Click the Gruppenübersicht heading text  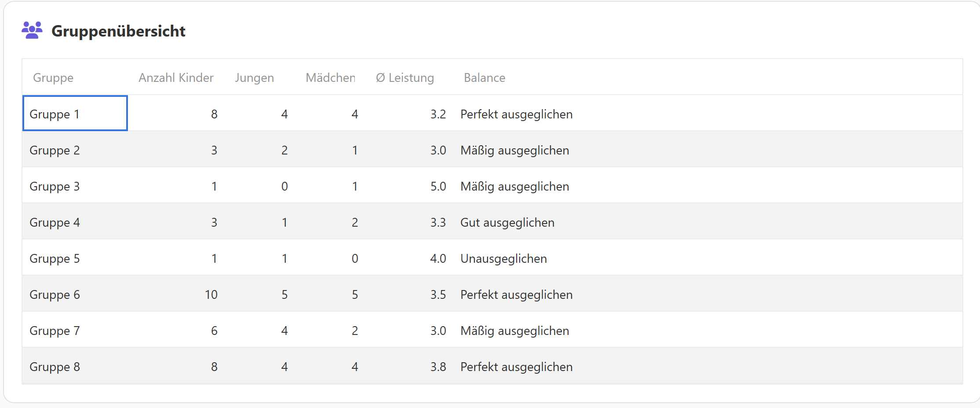coord(118,31)
